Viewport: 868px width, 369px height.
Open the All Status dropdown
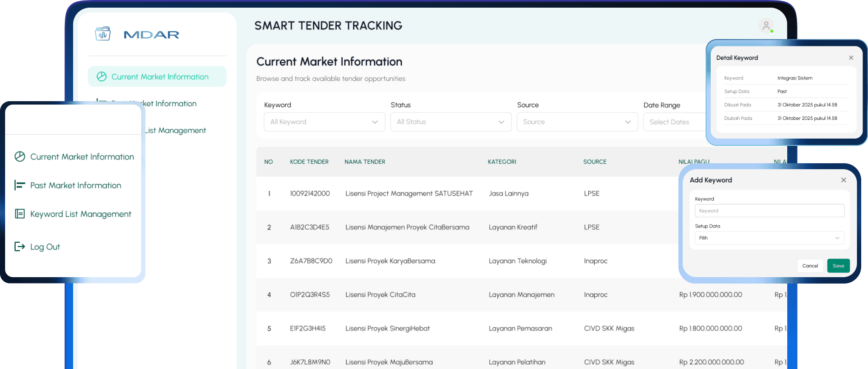pyautogui.click(x=451, y=122)
